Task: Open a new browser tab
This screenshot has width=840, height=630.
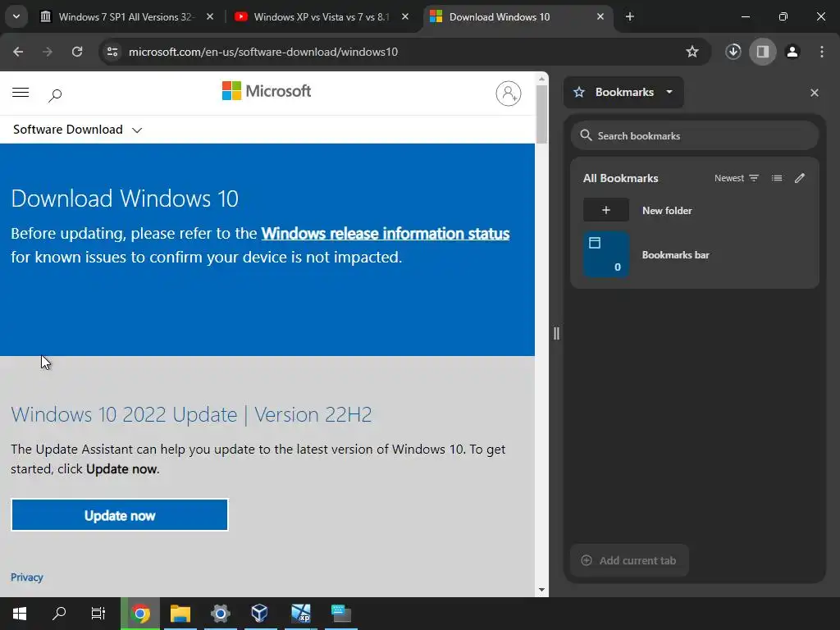Action: pos(630,16)
